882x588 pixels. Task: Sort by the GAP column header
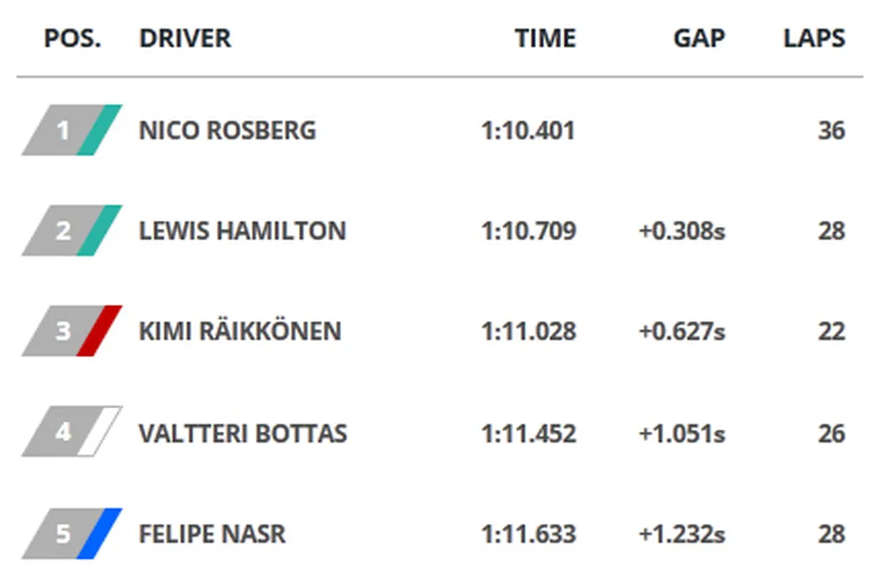pos(699,39)
